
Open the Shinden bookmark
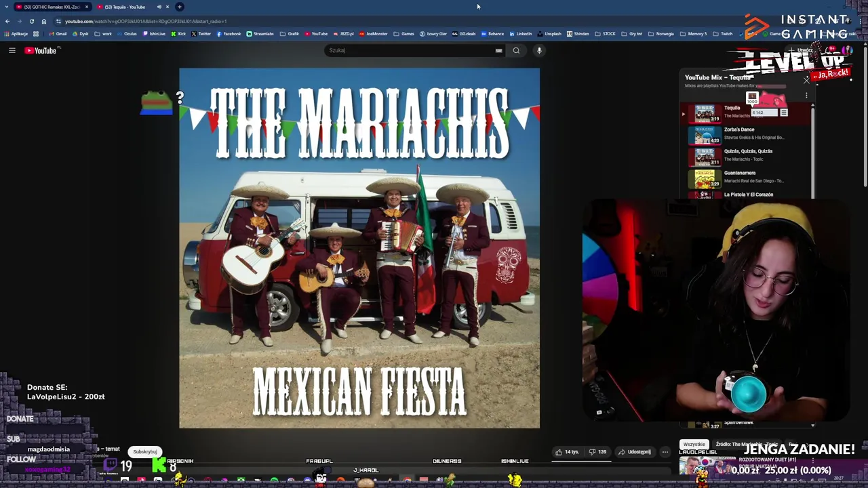pos(578,34)
